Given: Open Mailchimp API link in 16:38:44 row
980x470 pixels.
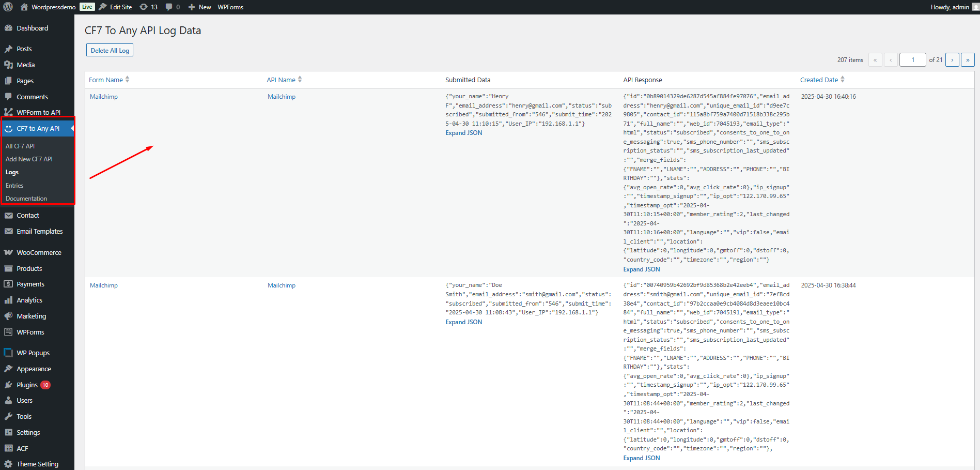Looking at the screenshot, I should point(282,285).
